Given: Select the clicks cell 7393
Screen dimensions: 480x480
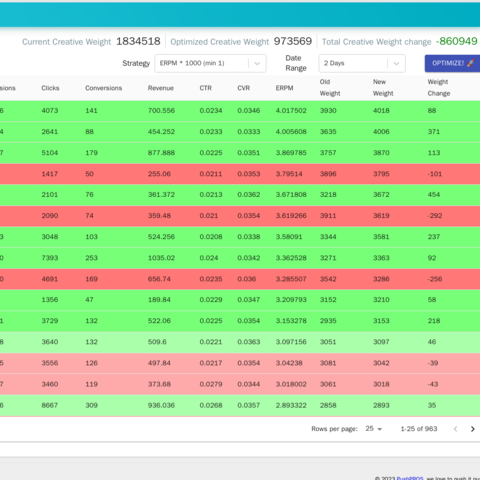Looking at the screenshot, I should (50, 258).
